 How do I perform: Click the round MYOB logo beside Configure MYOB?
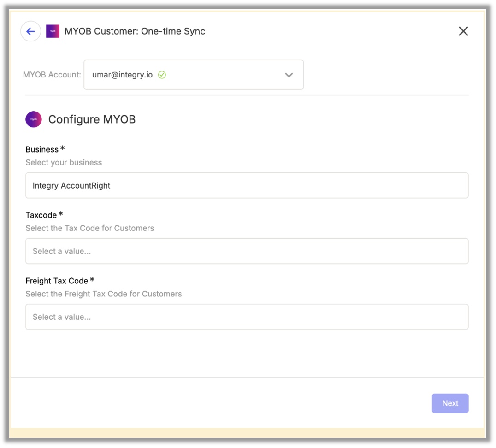tap(34, 119)
